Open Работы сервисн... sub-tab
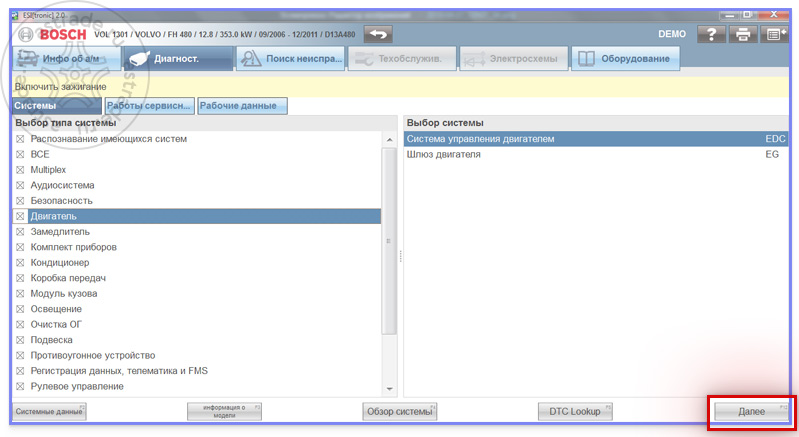Image resolution: width=799 pixels, height=437 pixels. [x=149, y=106]
